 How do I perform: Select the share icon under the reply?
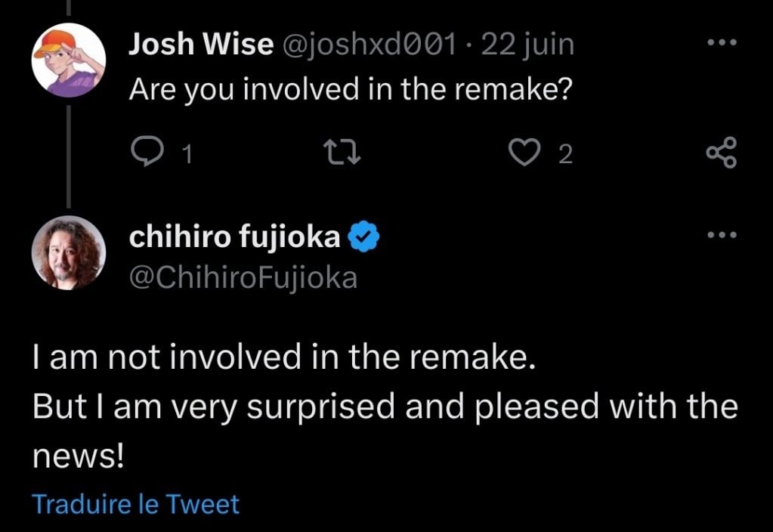coord(723,152)
